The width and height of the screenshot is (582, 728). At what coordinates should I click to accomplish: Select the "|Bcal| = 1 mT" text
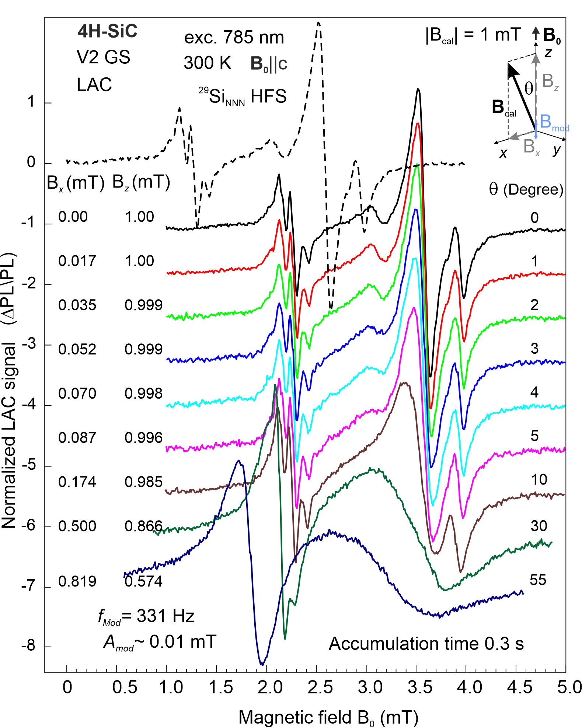tap(473, 35)
